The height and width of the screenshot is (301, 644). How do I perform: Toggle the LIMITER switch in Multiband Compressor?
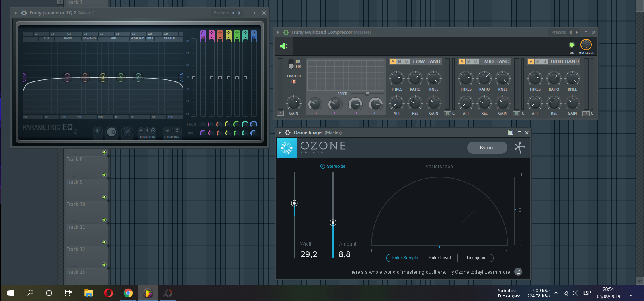[x=294, y=81]
